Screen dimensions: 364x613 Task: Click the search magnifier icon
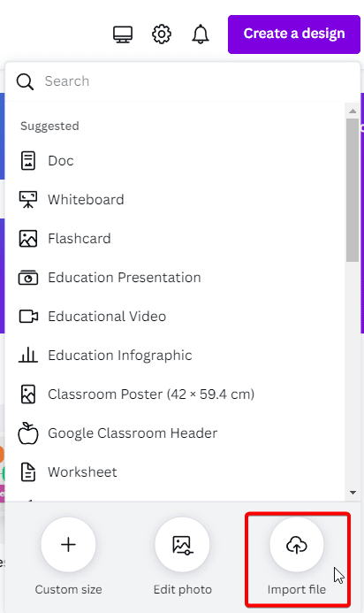(25, 81)
